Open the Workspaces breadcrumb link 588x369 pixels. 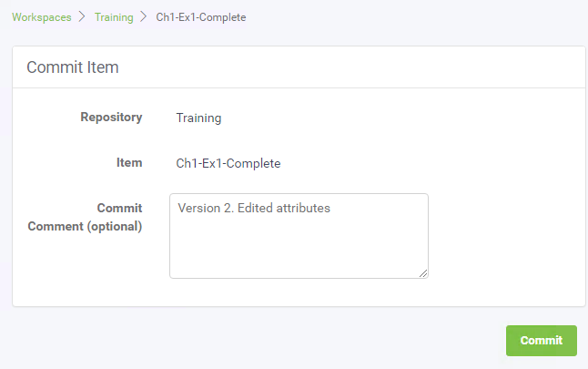(x=42, y=17)
